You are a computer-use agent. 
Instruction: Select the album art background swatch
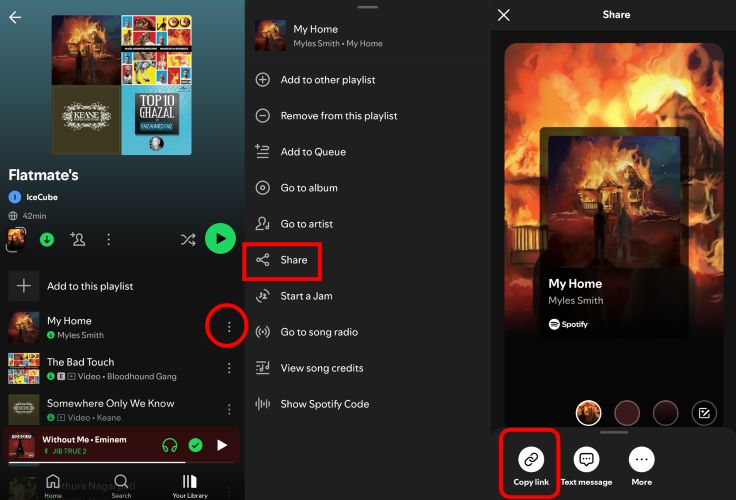(x=588, y=413)
